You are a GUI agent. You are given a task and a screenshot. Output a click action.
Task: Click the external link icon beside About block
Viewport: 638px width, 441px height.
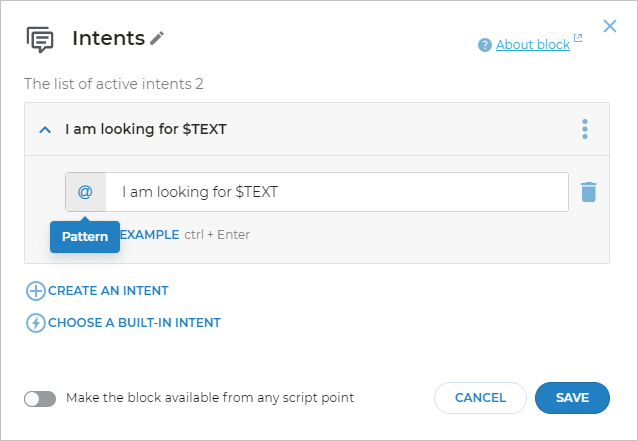coord(578,40)
